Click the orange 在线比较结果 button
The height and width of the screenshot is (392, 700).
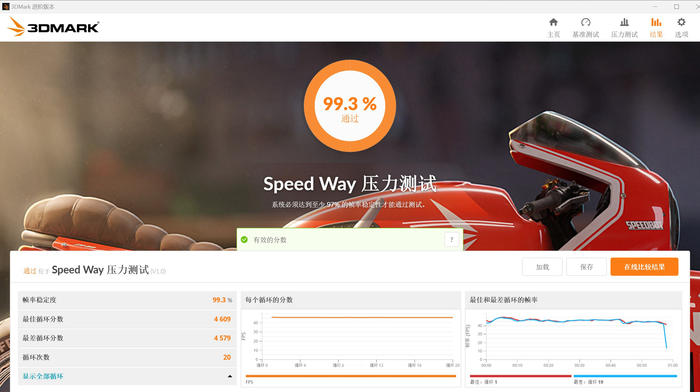(x=644, y=267)
